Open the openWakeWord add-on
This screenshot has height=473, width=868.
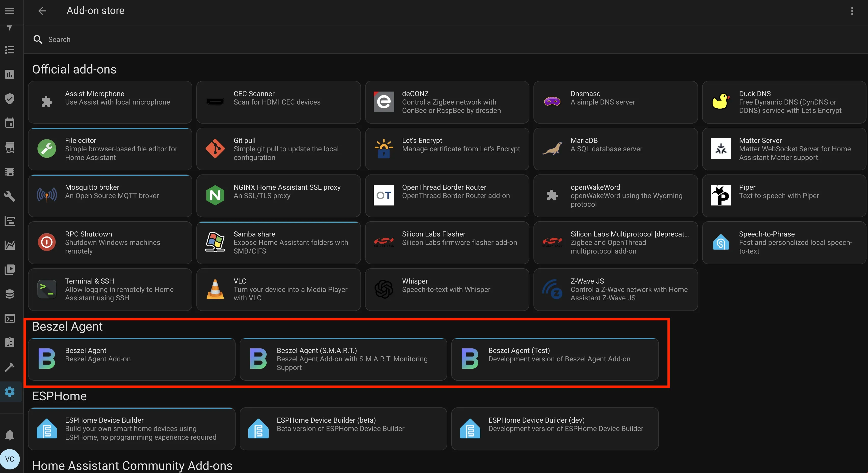pyautogui.click(x=615, y=196)
